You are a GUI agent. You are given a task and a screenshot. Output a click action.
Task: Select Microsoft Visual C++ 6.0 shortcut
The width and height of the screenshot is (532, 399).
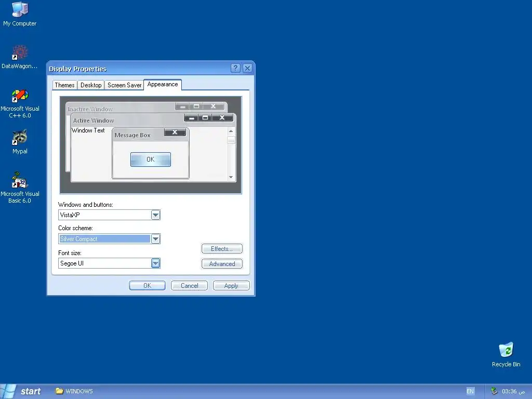pyautogui.click(x=20, y=103)
